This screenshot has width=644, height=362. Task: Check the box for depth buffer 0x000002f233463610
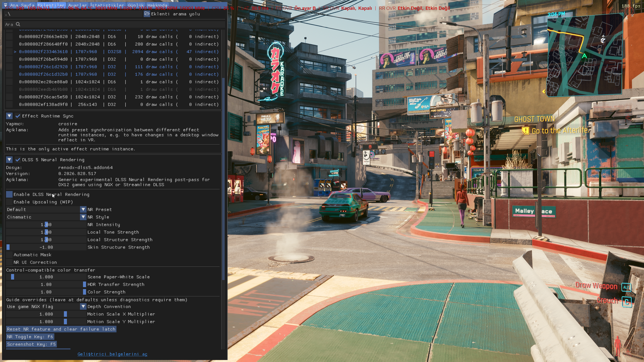(x=9, y=52)
